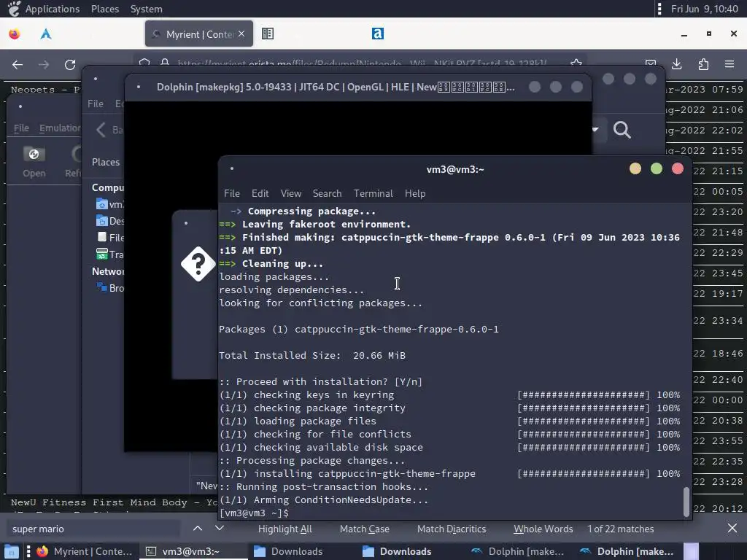Click the Firefox logo icon in tab bar
The image size is (747, 560).
tap(15, 34)
